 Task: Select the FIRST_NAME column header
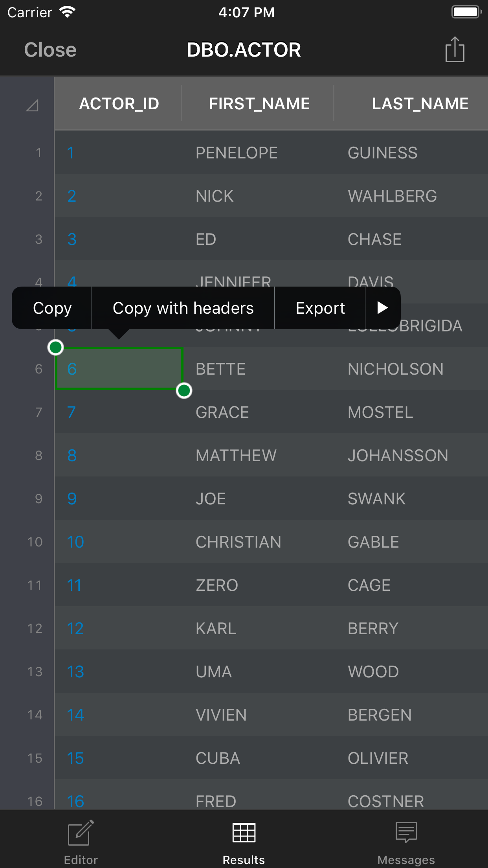[259, 104]
